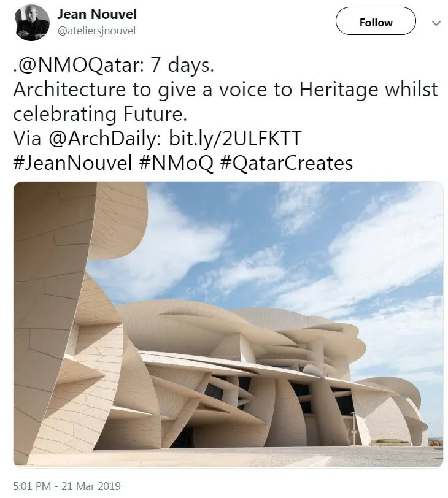Click the word 'Via' in the tweet
The image size is (448, 498).
pos(27,138)
